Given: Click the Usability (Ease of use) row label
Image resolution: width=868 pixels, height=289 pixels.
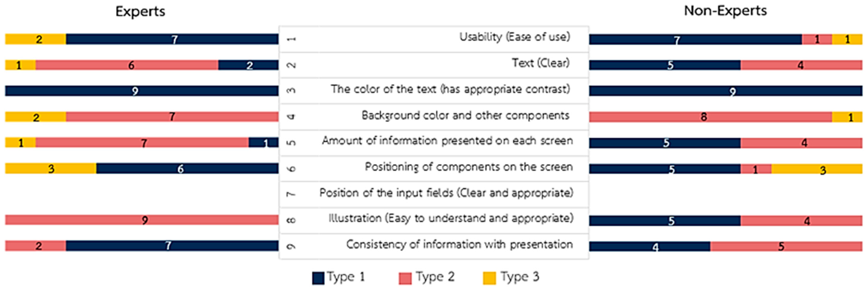Looking at the screenshot, I should click(514, 37).
